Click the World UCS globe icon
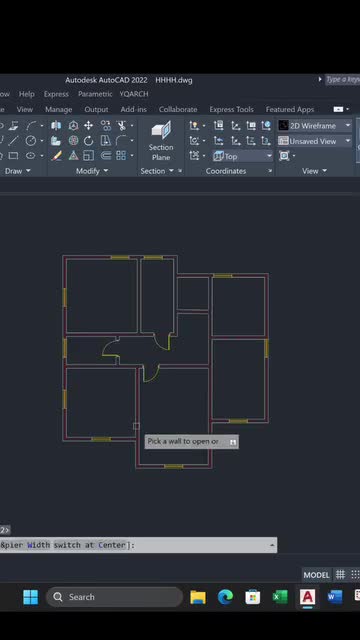360x640 pixels. [x=266, y=126]
